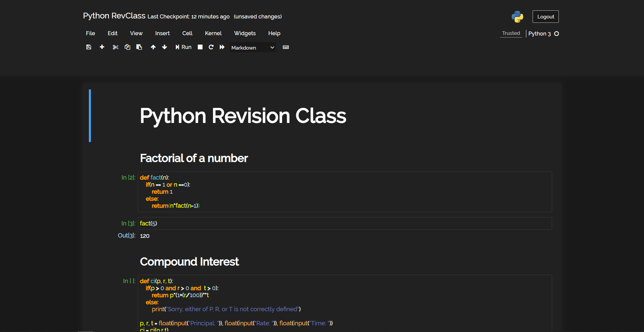Screen dimensions: 644x332
Task: Cut selected cells with scissors icon
Action: click(115, 47)
